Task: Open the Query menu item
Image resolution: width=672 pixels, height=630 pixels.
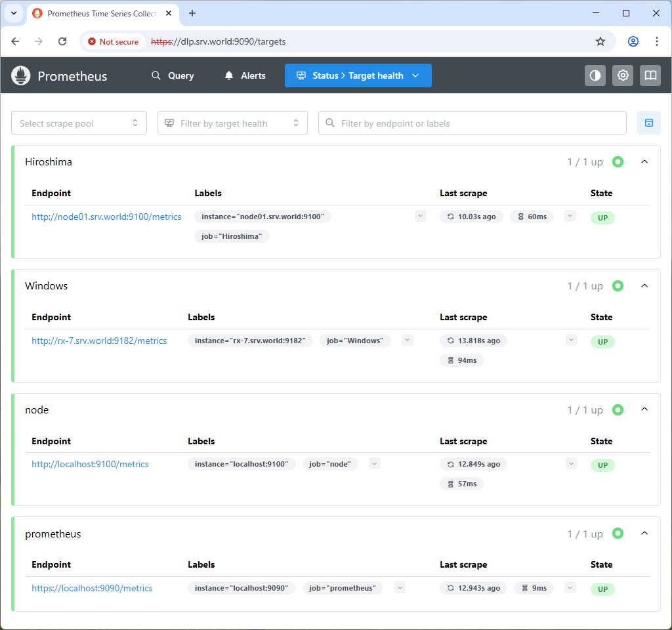Action: pyautogui.click(x=173, y=76)
